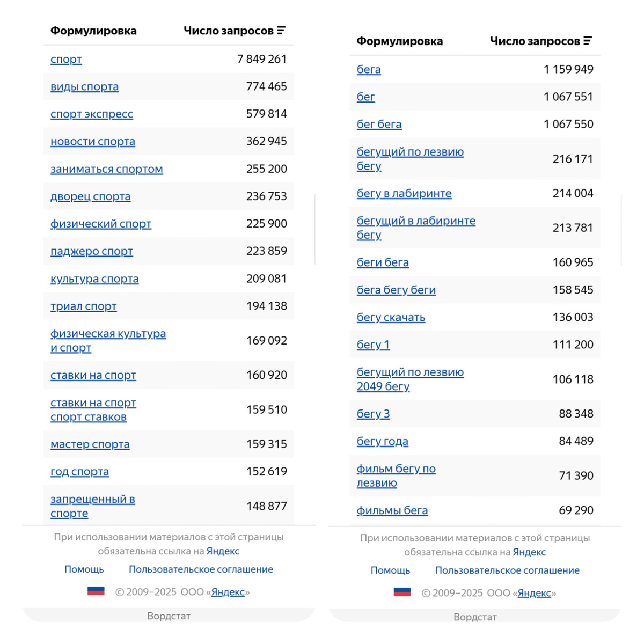Click the Вордстат footer bar
The image size is (644, 644).
coord(169,616)
